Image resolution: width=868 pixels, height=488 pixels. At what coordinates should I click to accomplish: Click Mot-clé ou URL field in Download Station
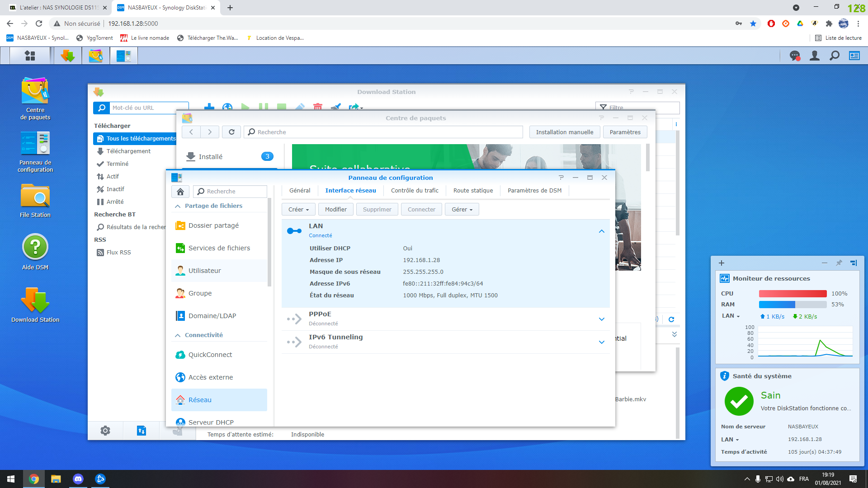149,108
